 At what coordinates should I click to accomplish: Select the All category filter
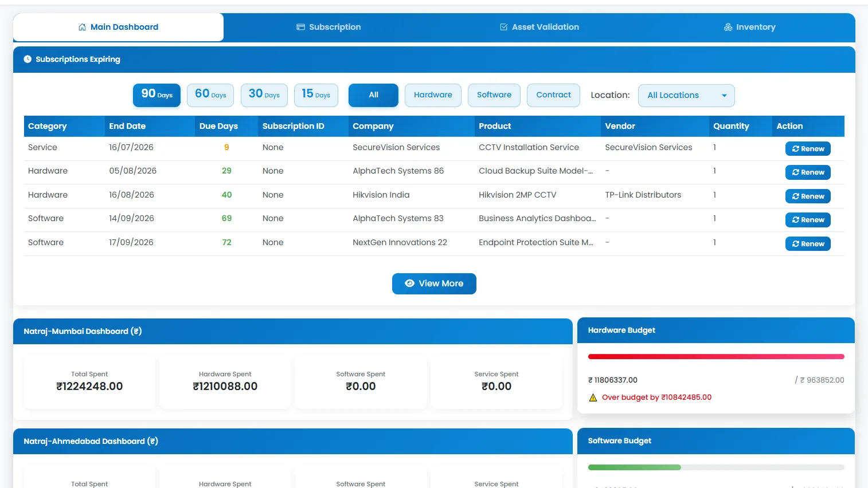coord(373,95)
